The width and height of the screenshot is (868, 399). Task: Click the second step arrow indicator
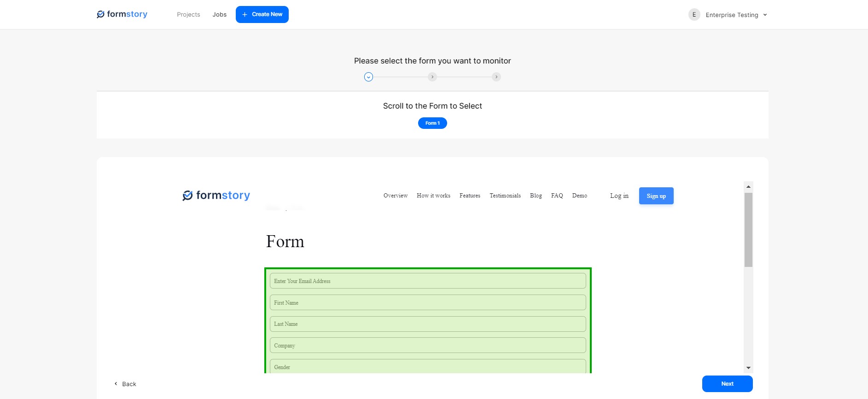(x=432, y=77)
